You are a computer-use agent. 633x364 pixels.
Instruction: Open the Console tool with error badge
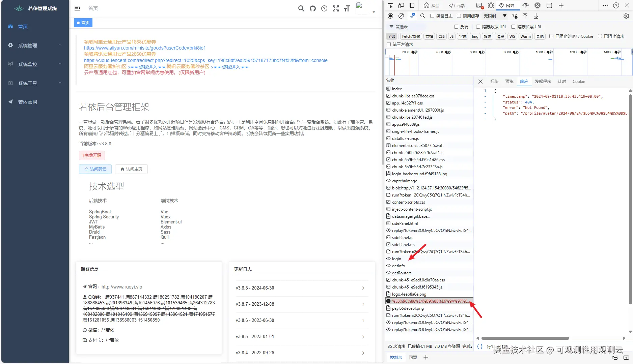[x=479, y=5]
